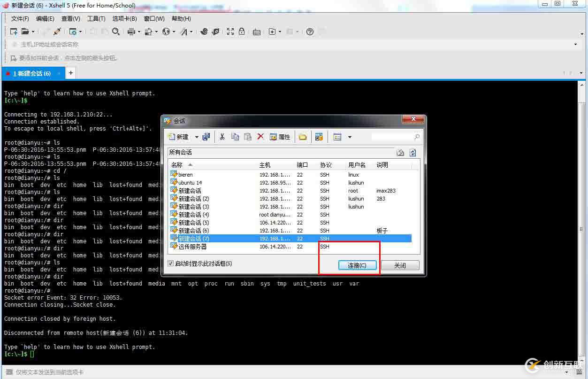This screenshot has width=588, height=379.
Task: Click the plus button to add new tab
Action: click(70, 73)
